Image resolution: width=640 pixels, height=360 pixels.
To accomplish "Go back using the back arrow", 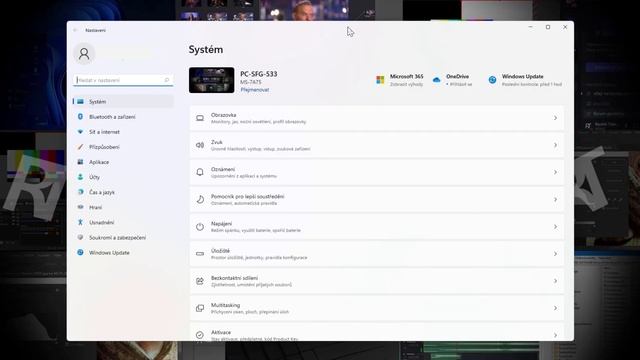I will 75,30.
